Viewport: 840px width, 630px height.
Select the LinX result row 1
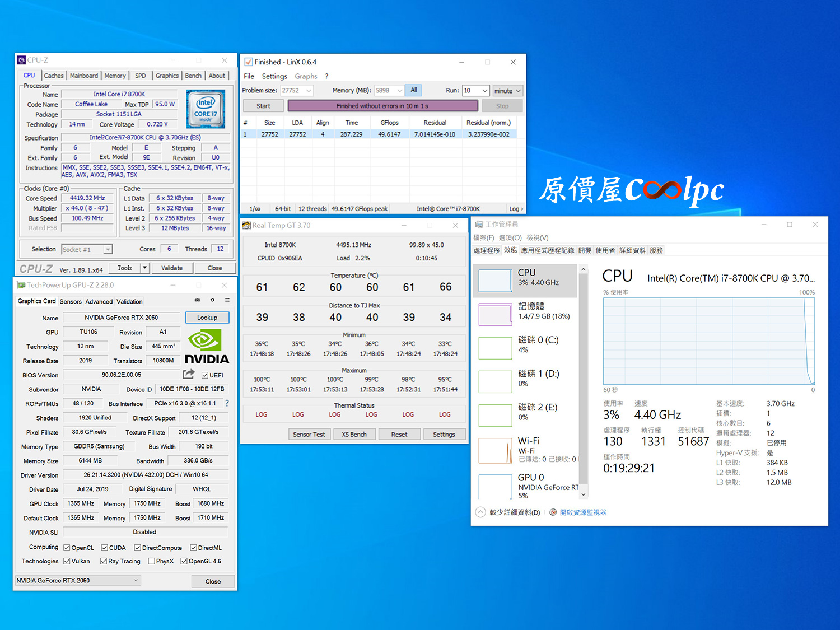(x=379, y=134)
